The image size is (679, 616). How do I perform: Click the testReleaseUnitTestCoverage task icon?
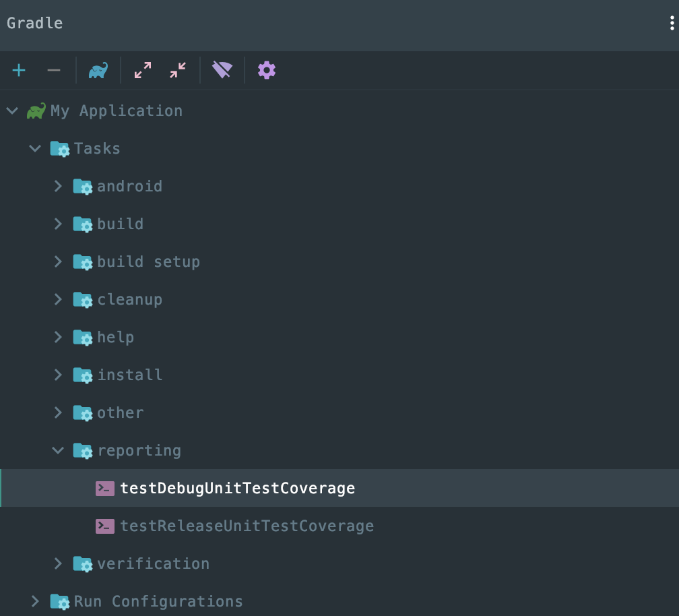[x=105, y=526]
